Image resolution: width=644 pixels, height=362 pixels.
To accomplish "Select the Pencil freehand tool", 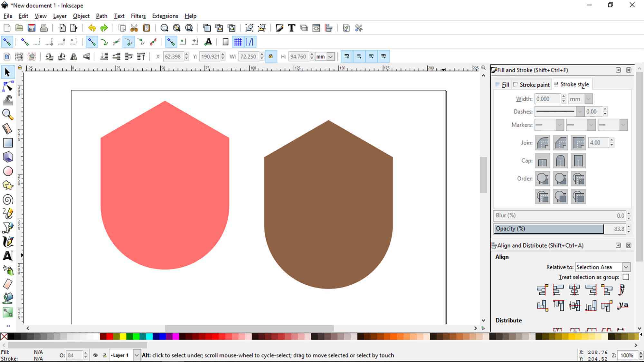I will click(x=8, y=213).
